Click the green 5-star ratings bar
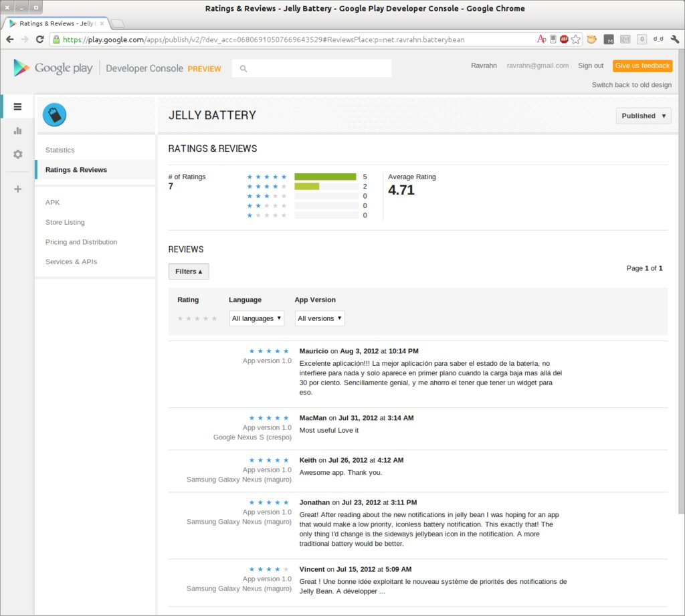 click(x=325, y=177)
